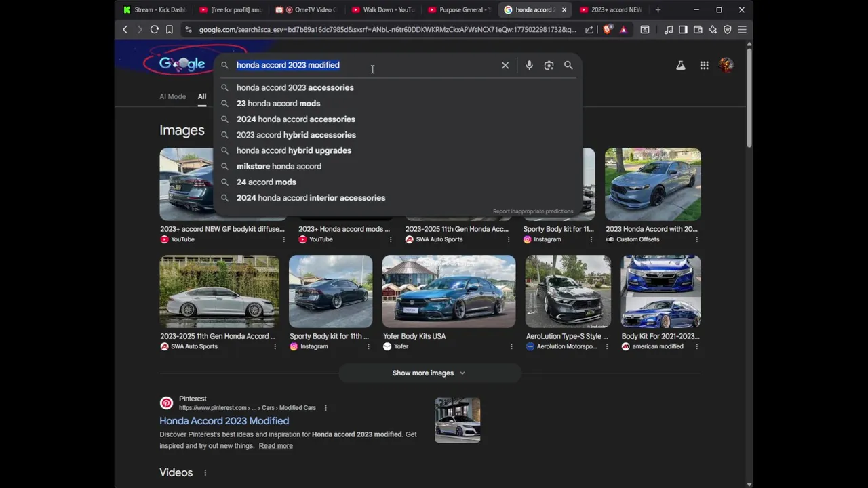Open Brave Rewards triangle icon
Viewport: 868px width, 488px height.
pos(623,30)
